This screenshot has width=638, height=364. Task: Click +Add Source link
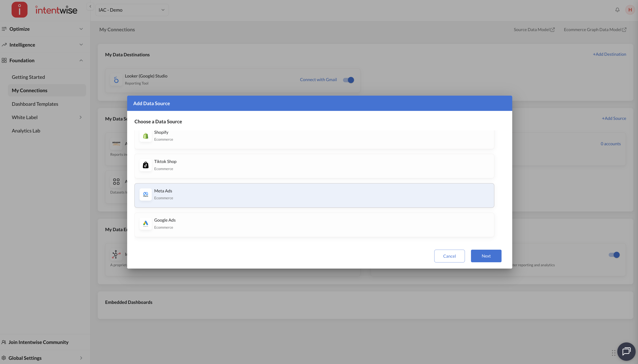614,118
